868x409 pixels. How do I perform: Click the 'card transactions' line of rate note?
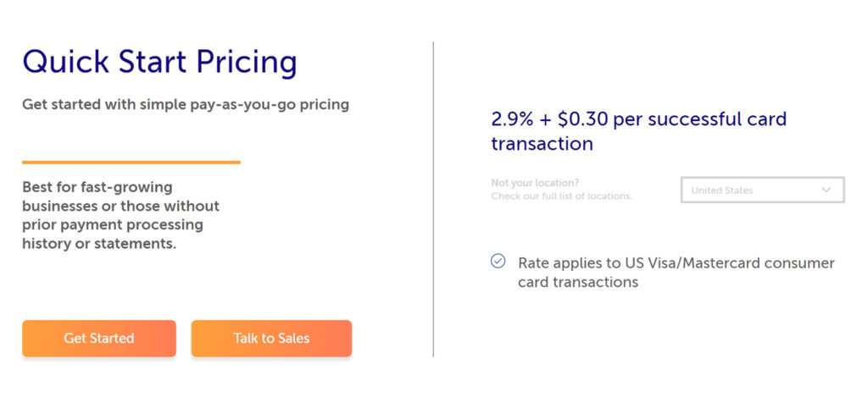(578, 283)
